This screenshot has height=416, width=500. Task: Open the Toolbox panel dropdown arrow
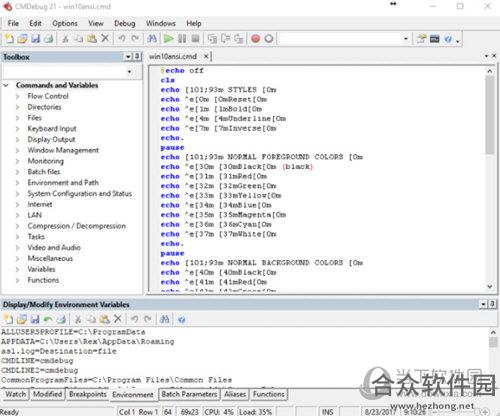[128, 57]
